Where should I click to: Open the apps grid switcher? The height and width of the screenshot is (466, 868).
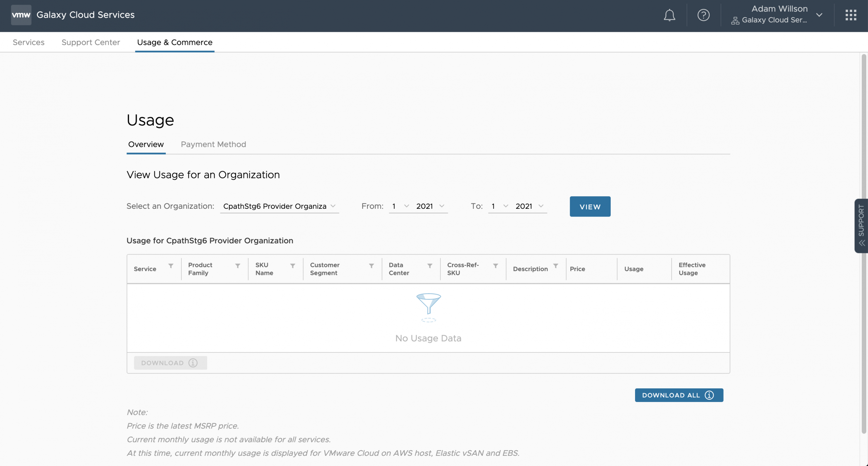[x=851, y=15]
